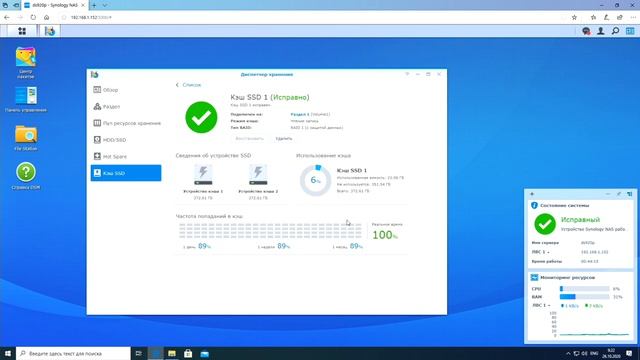Open user account options icon

click(601, 31)
